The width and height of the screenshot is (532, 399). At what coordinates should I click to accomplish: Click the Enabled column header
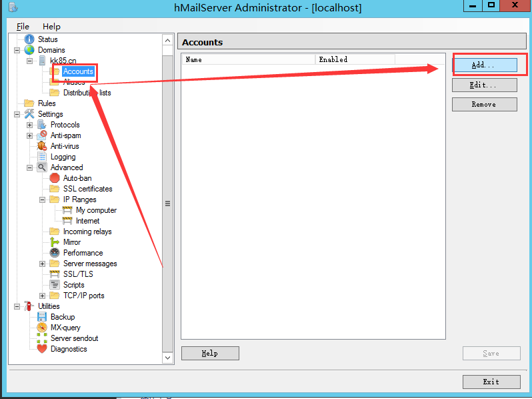(x=355, y=59)
